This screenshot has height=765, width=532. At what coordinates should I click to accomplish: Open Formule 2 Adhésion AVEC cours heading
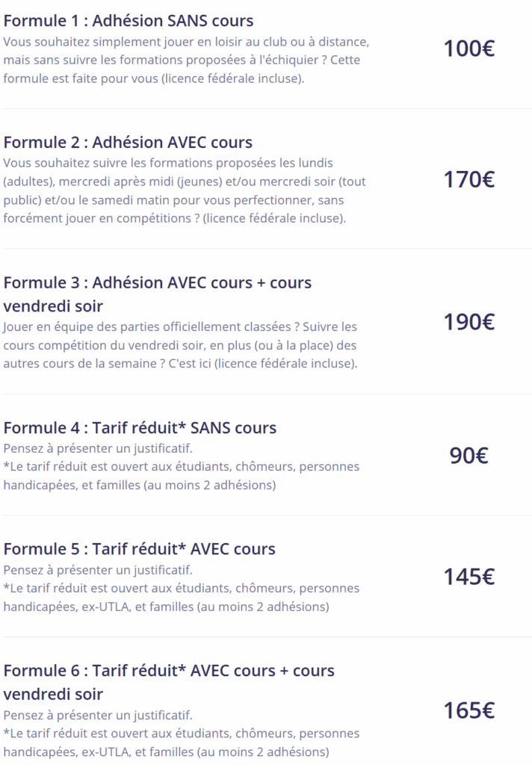pyautogui.click(x=129, y=143)
